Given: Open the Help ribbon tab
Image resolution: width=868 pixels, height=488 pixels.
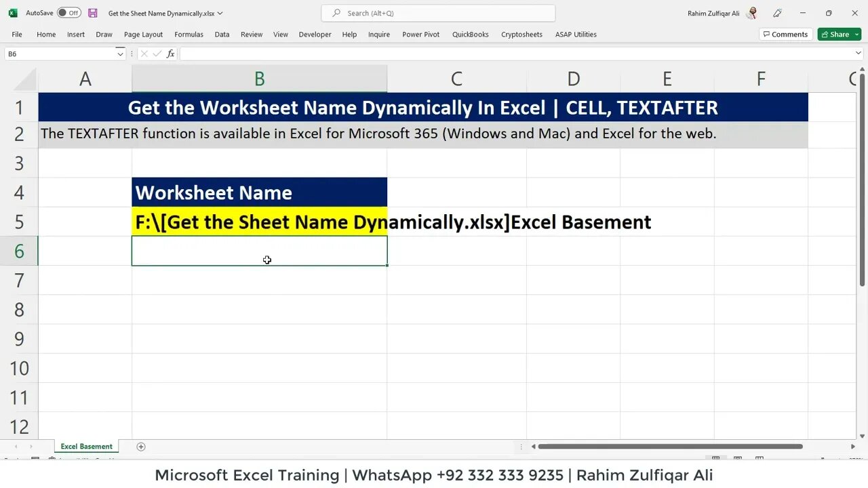Looking at the screenshot, I should coord(349,35).
